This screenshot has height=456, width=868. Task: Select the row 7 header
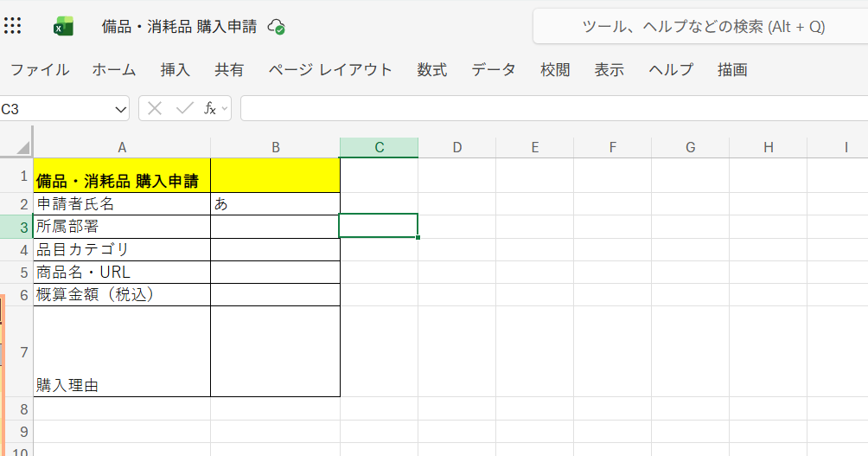(22, 351)
